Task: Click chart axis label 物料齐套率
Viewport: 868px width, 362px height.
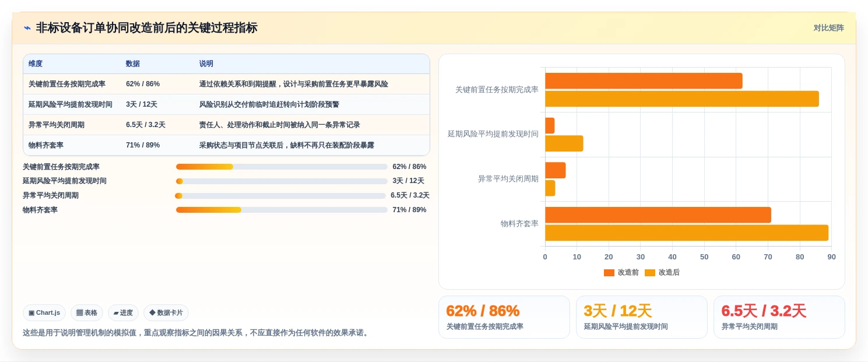Action: click(x=519, y=223)
